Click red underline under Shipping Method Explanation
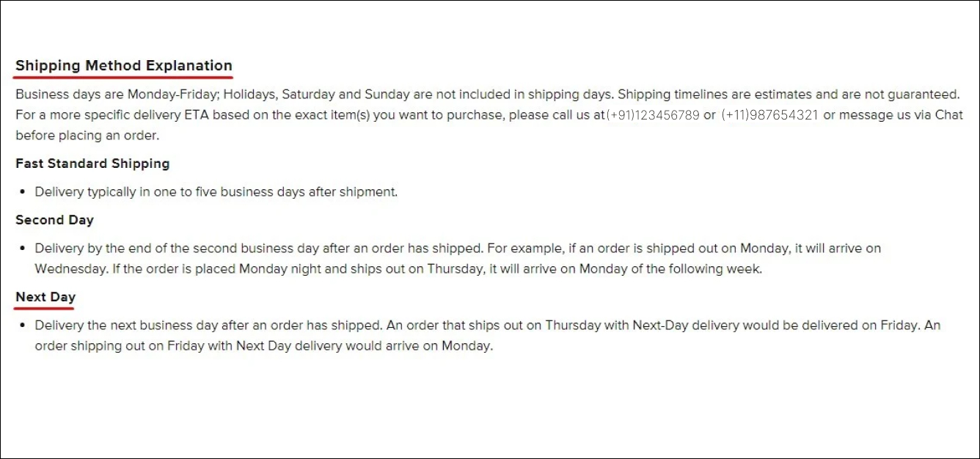This screenshot has height=459, width=980. click(124, 76)
